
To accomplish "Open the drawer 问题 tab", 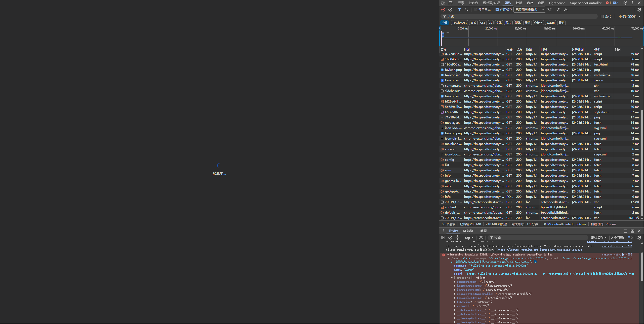I will [483, 231].
